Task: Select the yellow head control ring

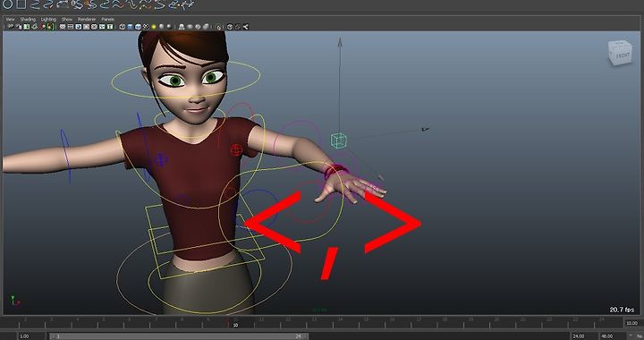Action: (x=186, y=80)
